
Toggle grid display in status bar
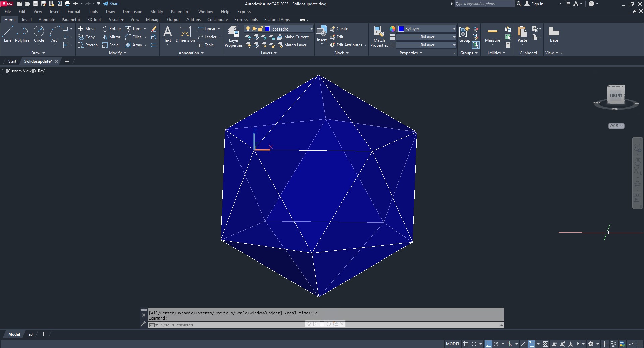coord(466,344)
